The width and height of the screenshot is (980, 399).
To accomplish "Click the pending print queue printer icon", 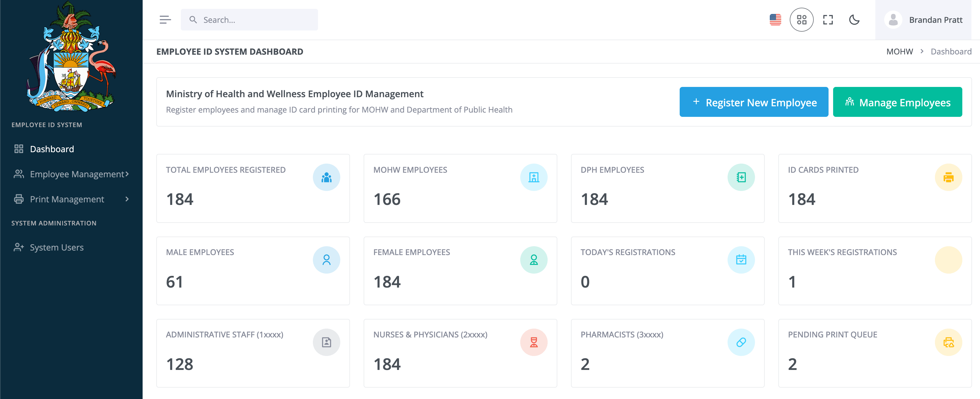I will [948, 342].
